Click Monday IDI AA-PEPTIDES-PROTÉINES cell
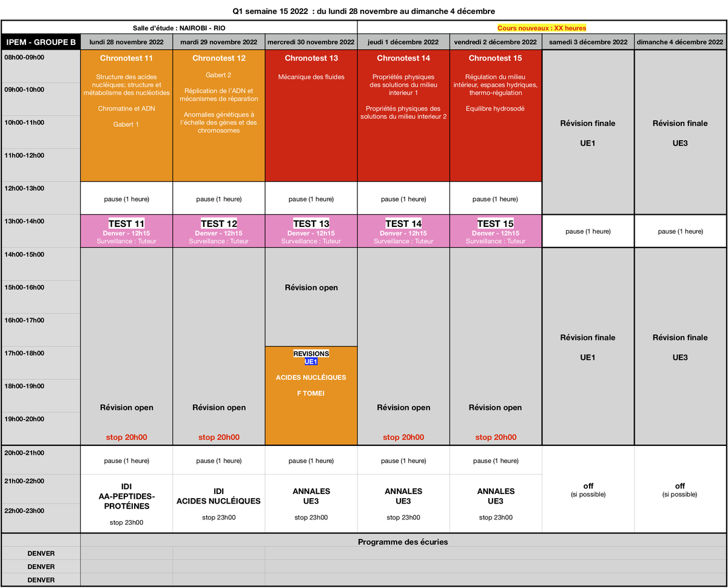 127,504
